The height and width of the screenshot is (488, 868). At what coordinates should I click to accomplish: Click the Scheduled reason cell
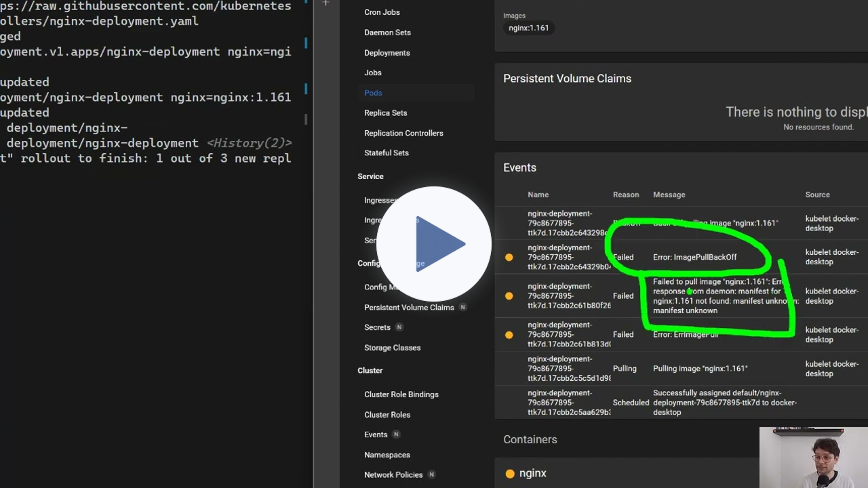[x=631, y=403]
